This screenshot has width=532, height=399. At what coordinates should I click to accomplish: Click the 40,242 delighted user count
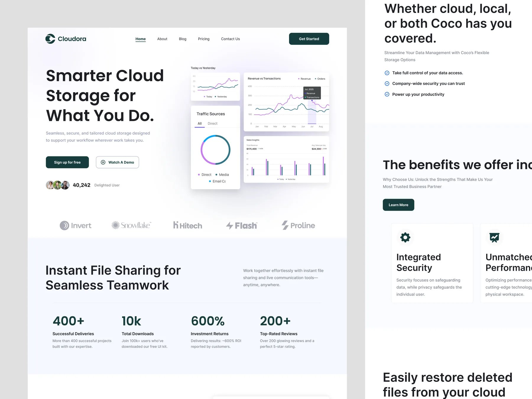82,185
